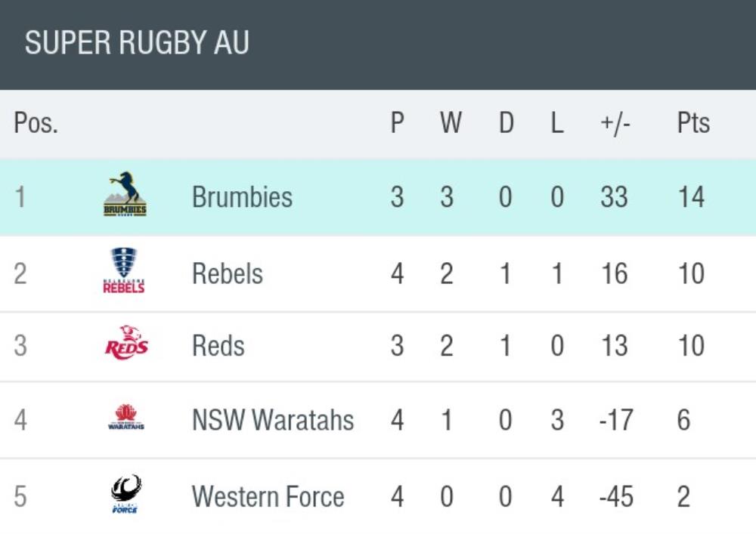Open the NSW Waratahs team name
This screenshot has width=756, height=534.
(x=272, y=420)
